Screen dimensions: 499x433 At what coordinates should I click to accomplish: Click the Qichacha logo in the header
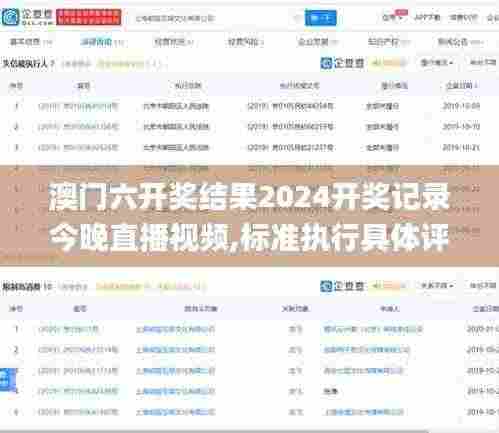(x=27, y=17)
